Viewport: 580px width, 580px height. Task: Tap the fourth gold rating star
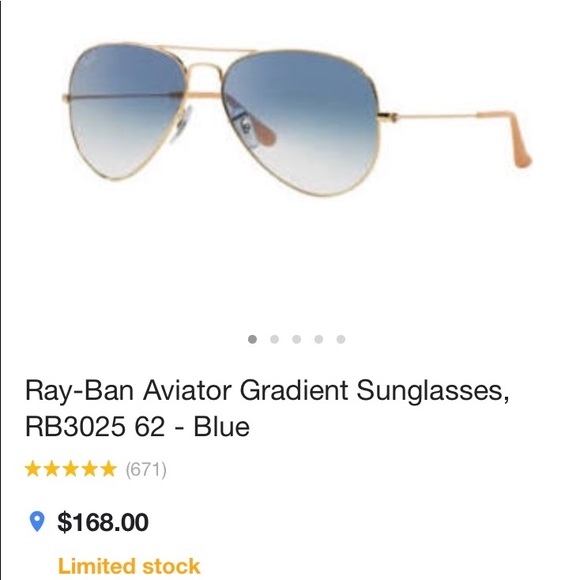click(x=89, y=469)
